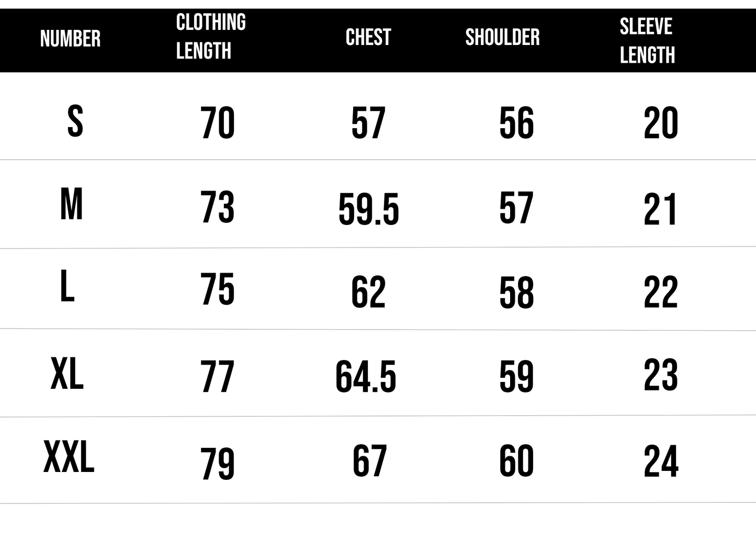Select the M size row label
Screen dimensions: 756x540
pyautogui.click(x=72, y=204)
